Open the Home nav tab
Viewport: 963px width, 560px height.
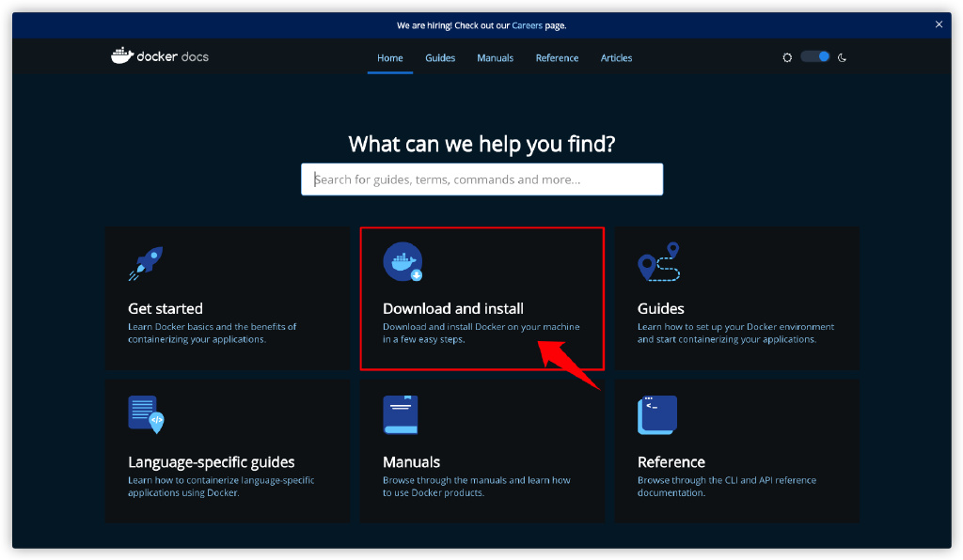[x=390, y=57]
